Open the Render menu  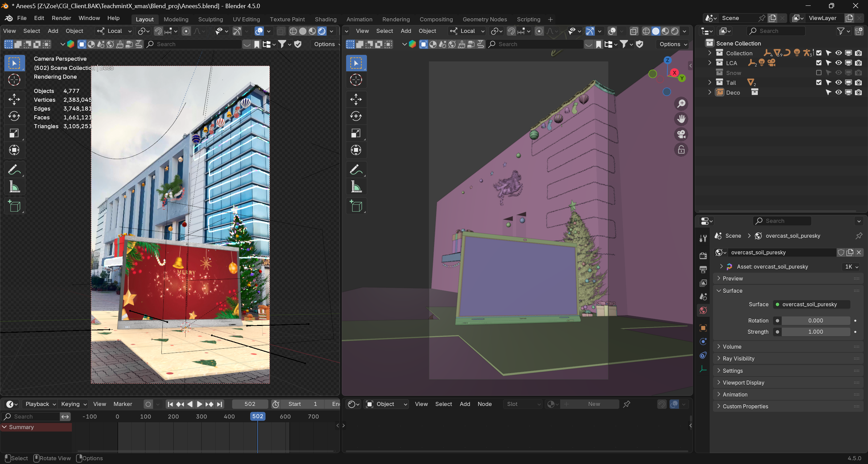(x=61, y=18)
